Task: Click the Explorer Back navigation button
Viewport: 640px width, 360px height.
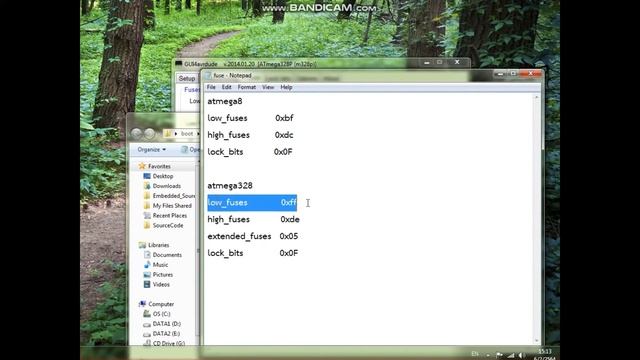Action: (137, 133)
